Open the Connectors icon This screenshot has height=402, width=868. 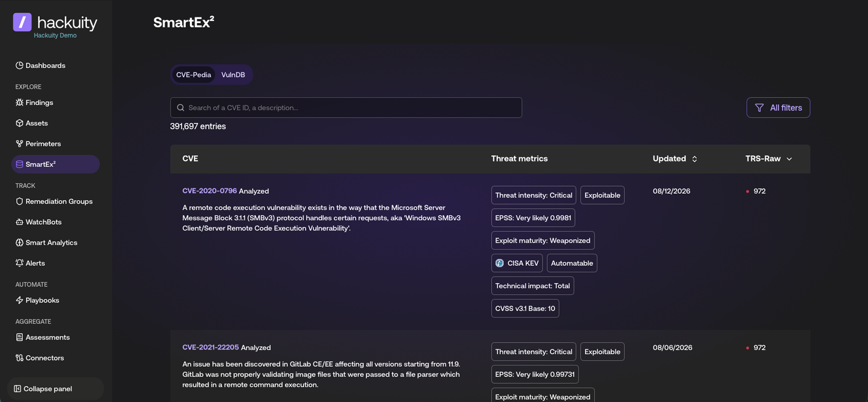tap(19, 357)
